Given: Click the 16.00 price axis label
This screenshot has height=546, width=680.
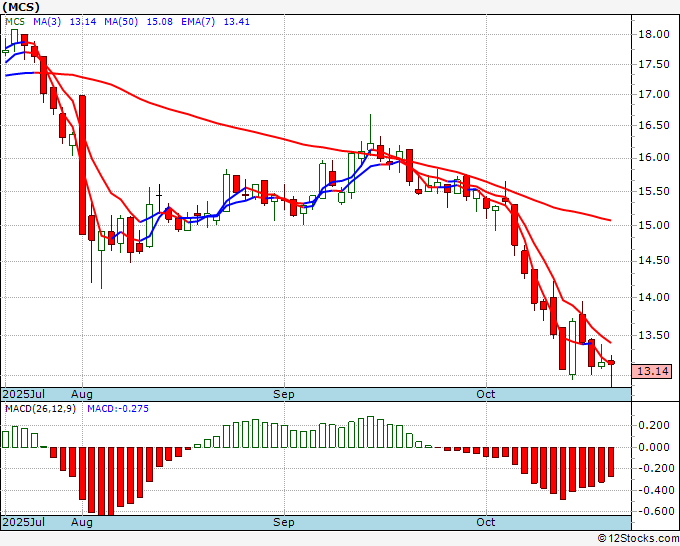Looking at the screenshot, I should [x=654, y=158].
